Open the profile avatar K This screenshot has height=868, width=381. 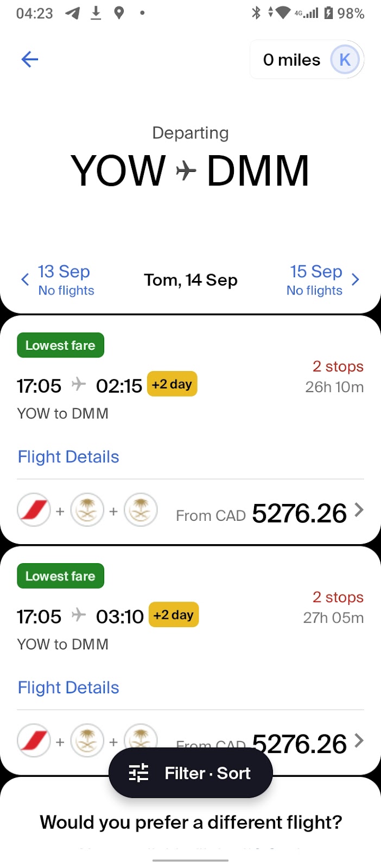(345, 60)
